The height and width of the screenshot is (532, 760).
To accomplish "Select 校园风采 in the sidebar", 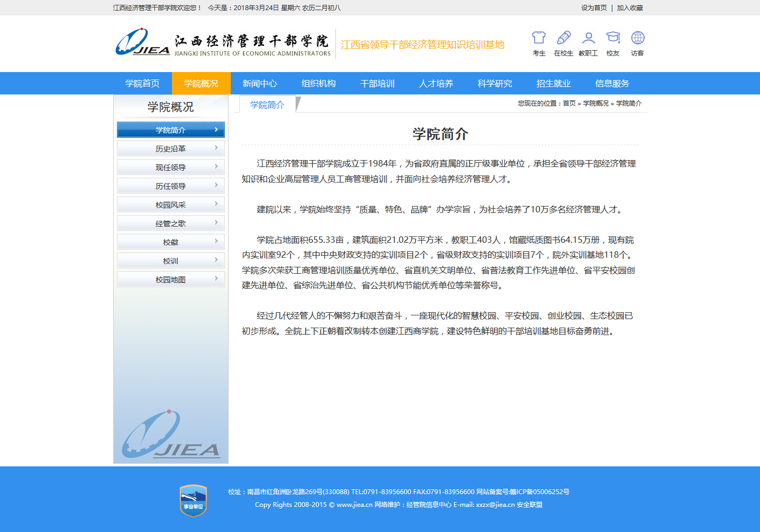I will 171,204.
